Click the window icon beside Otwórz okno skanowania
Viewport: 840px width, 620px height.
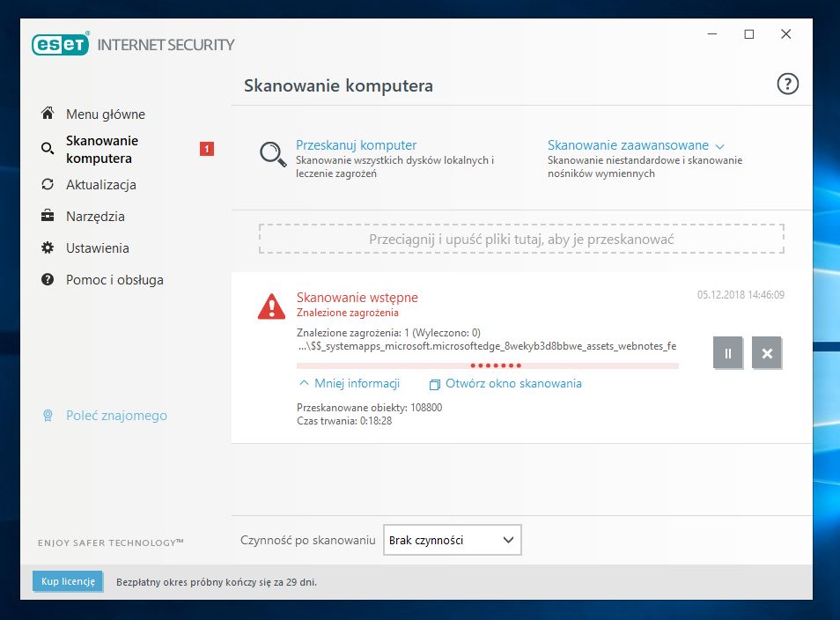point(434,384)
